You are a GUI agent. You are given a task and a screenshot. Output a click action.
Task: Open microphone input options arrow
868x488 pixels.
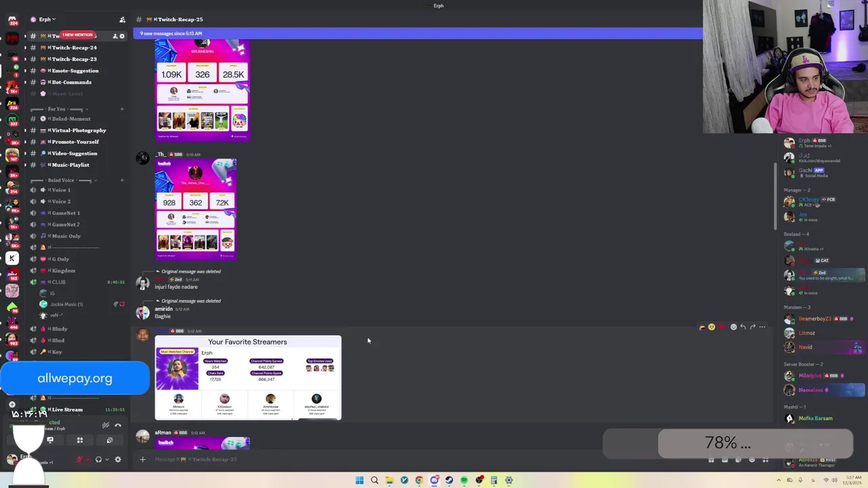click(x=88, y=460)
